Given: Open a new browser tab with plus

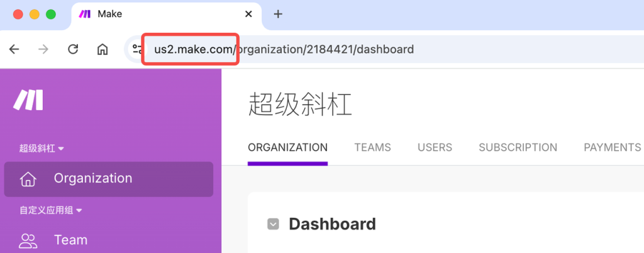Looking at the screenshot, I should pos(278,14).
